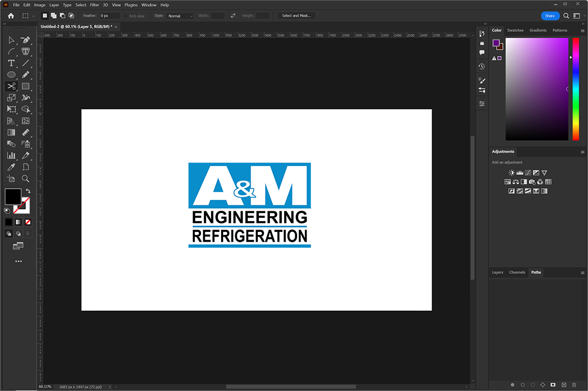Open the Plugins menu
Screen dimensions: 588x391
131,5
